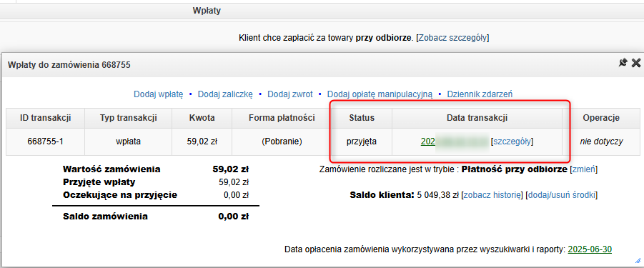Select the Wpłaty section header
644x268 pixels.
tap(207, 11)
